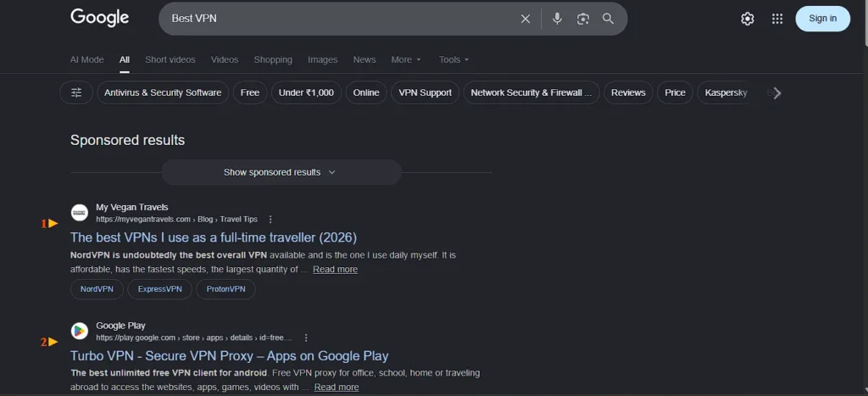Select Antivirus & Security Software chip

pos(163,92)
